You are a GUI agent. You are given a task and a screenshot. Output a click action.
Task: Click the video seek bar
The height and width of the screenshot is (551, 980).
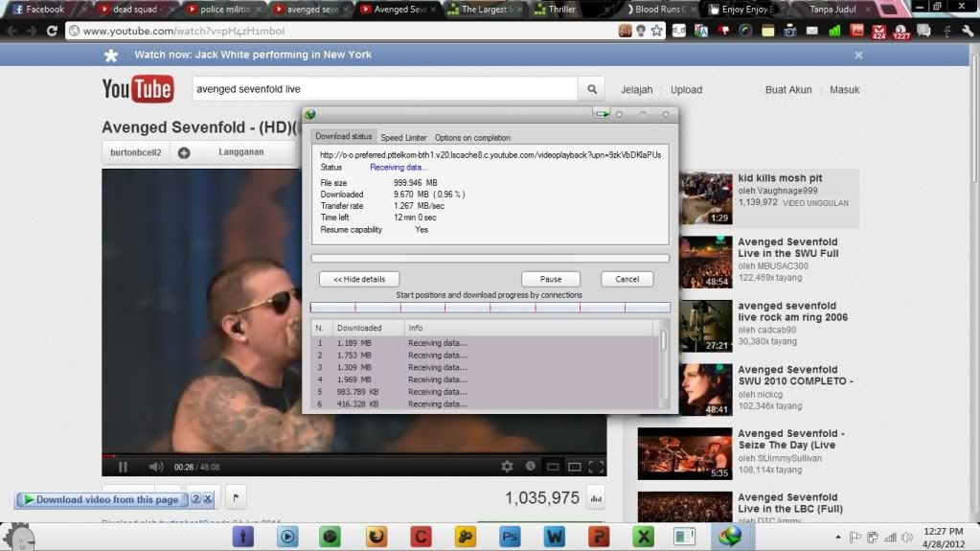click(353, 455)
